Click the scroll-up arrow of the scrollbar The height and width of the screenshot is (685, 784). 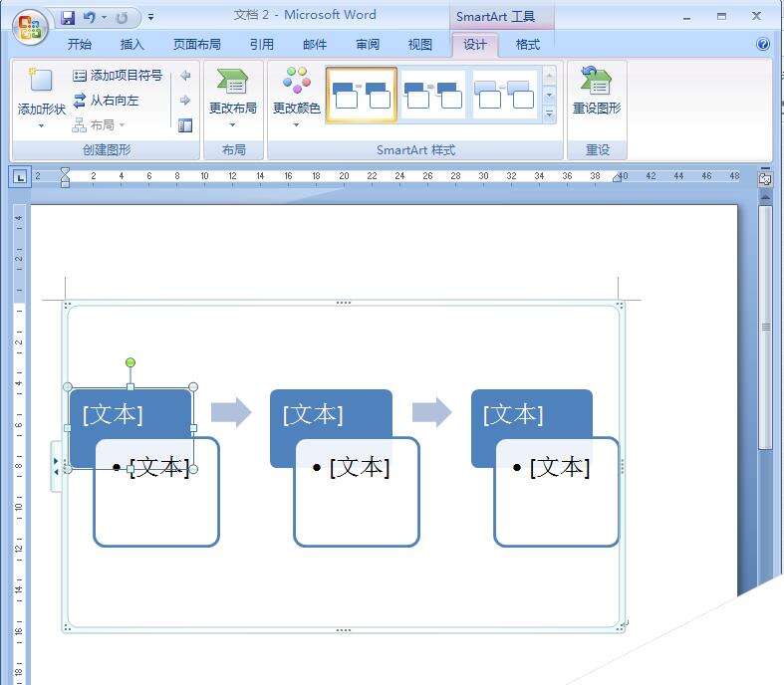point(765,197)
